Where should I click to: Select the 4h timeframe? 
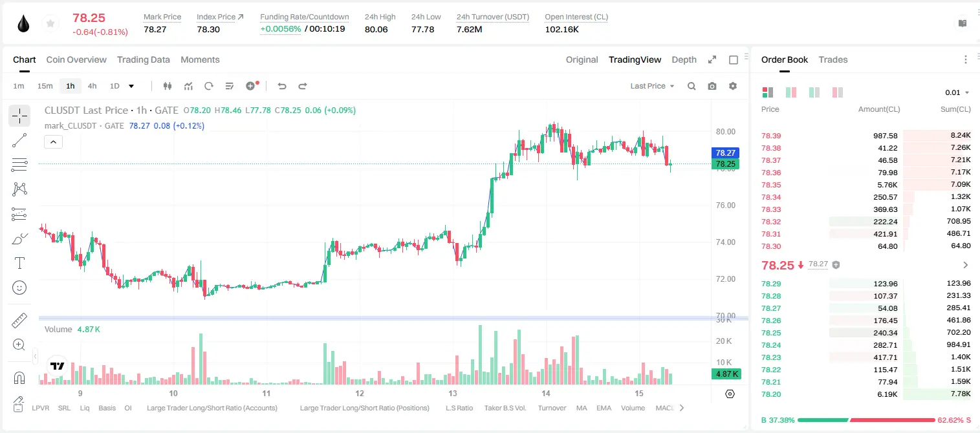[93, 86]
